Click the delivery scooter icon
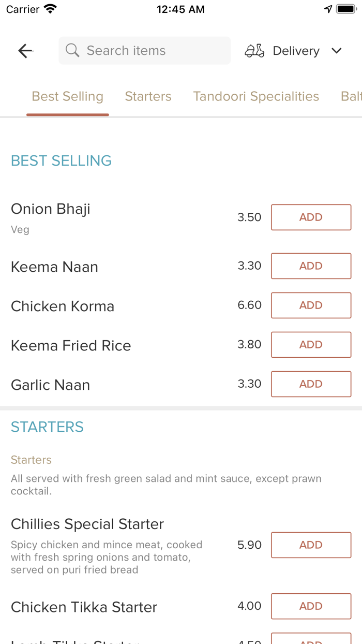The width and height of the screenshot is (362, 644). pyautogui.click(x=254, y=50)
